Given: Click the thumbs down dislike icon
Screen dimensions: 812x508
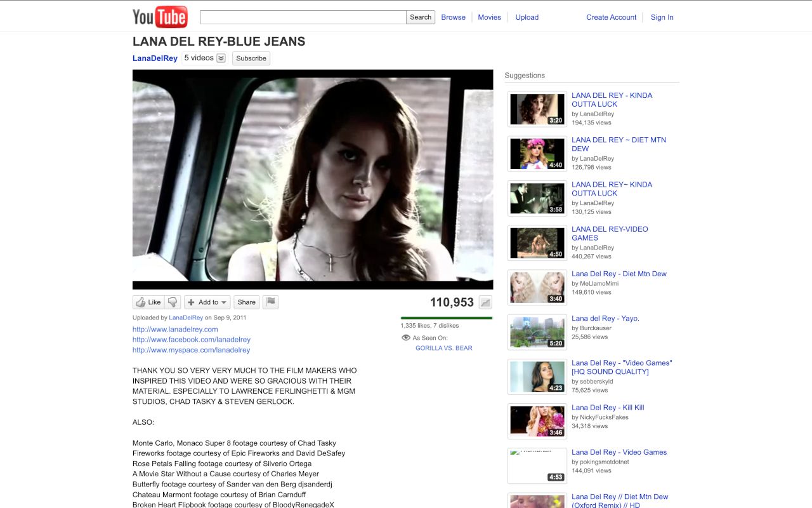Looking at the screenshot, I should [x=173, y=302].
